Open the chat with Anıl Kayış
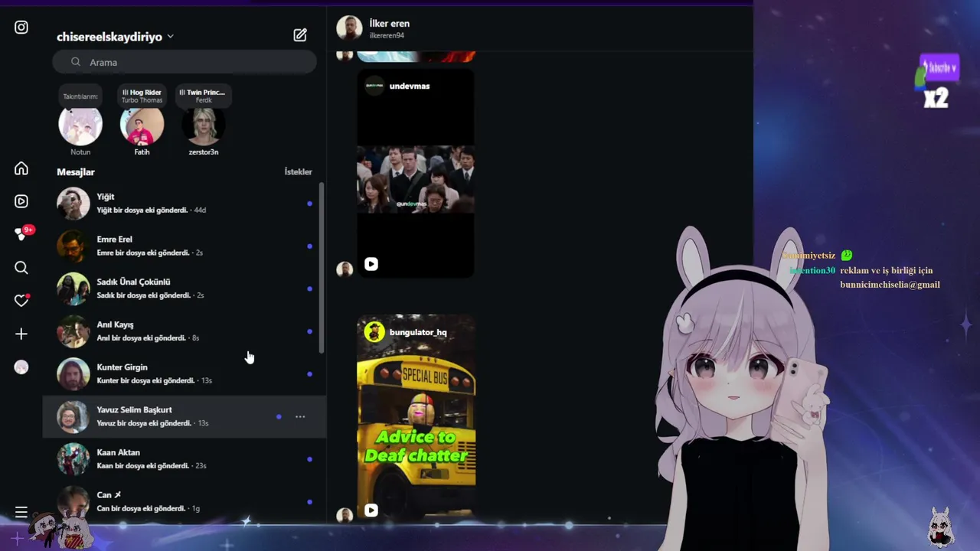Viewport: 980px width, 551px height. [x=185, y=331]
